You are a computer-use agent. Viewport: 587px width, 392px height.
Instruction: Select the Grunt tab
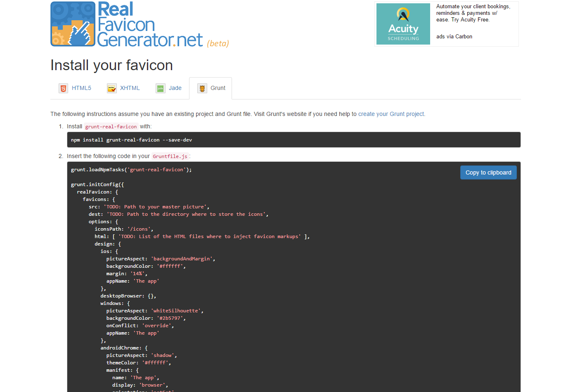211,88
